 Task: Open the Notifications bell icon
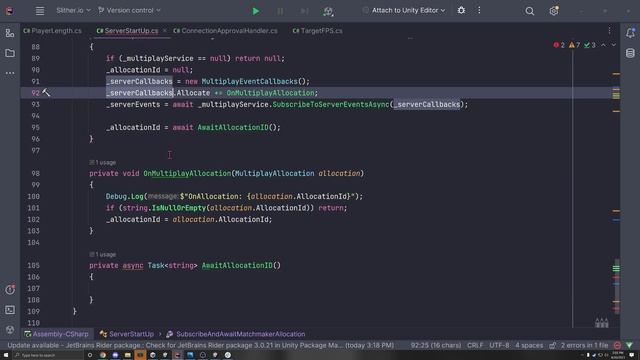[x=630, y=33]
